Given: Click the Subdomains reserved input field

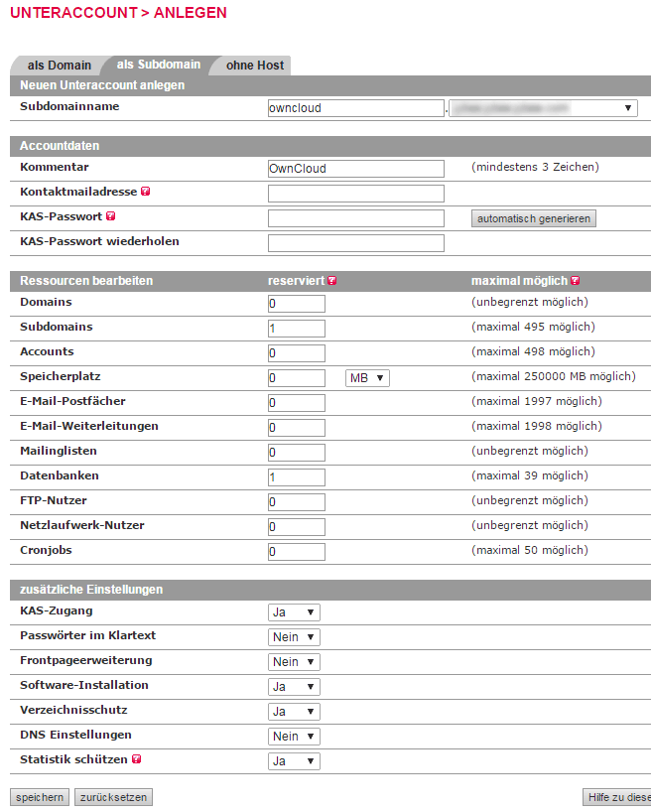Looking at the screenshot, I should [x=297, y=329].
